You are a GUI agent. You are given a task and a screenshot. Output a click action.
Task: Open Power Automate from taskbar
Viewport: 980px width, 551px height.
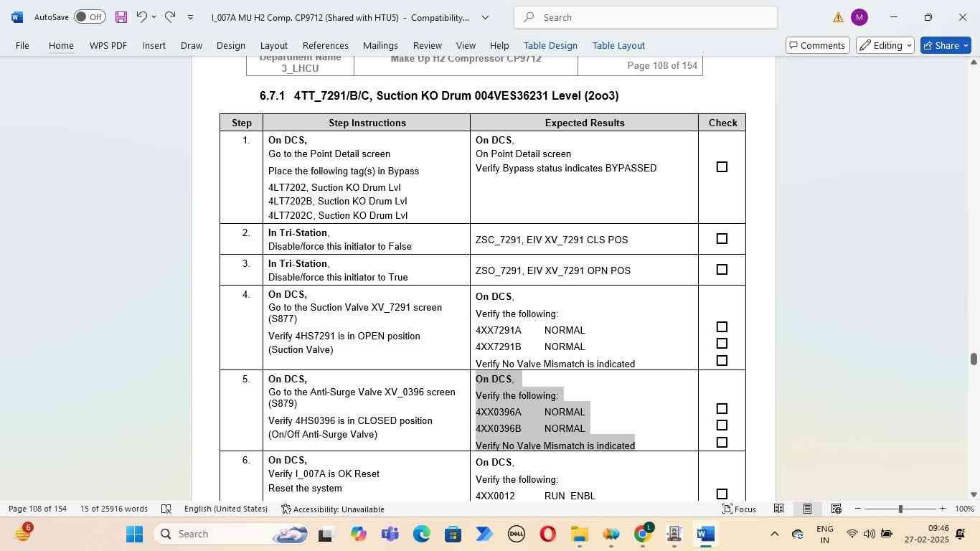point(484,534)
